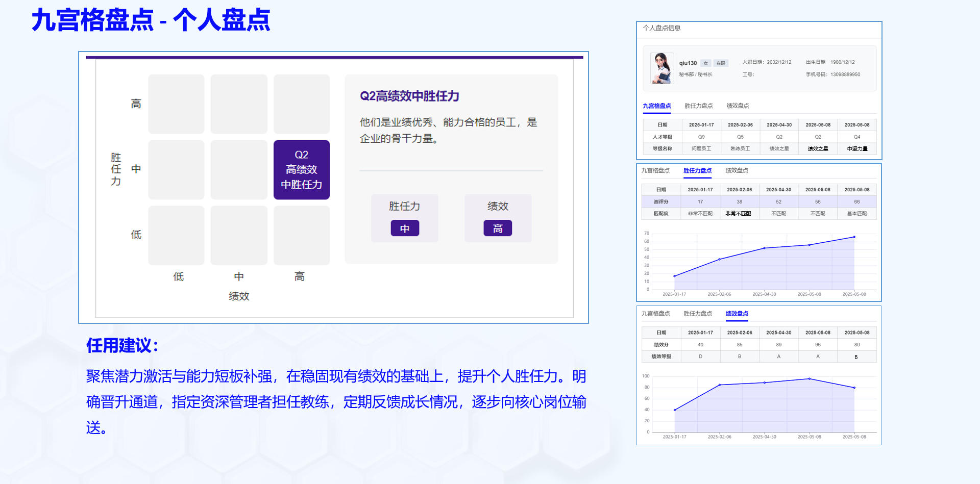Screen dimensions: 980x484
Task: Select the 绩效盘点 tab in the middle panel
Action: tap(736, 171)
